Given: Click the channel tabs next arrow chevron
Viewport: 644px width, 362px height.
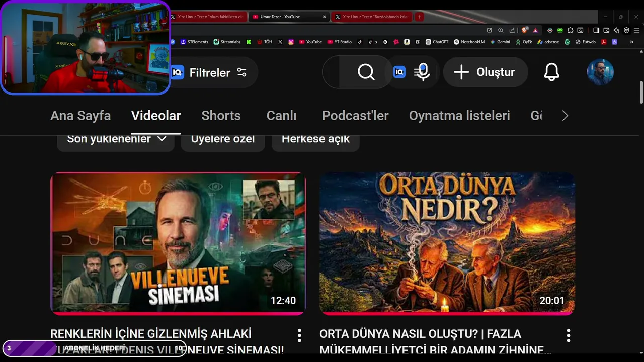Looking at the screenshot, I should (565, 116).
